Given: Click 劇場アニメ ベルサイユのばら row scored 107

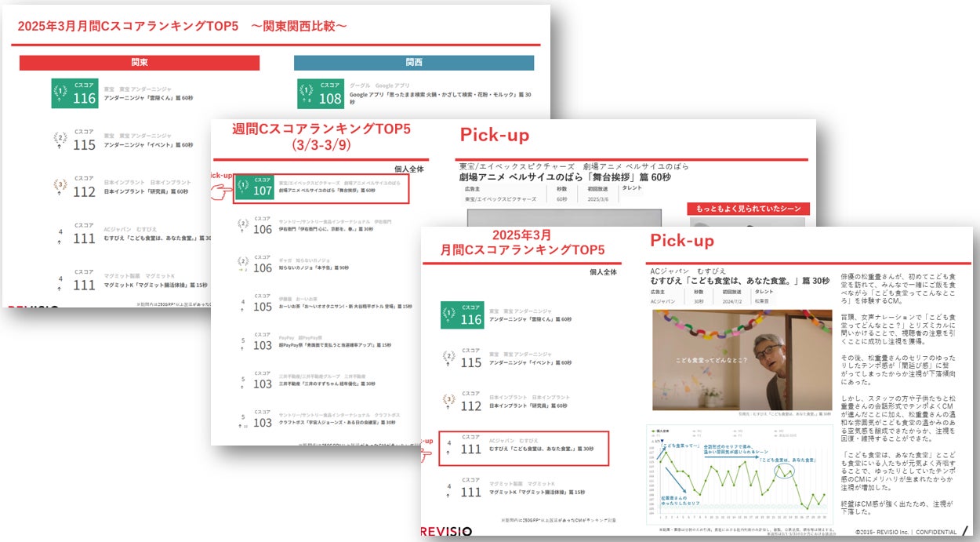Looking at the screenshot, I should pos(321,189).
